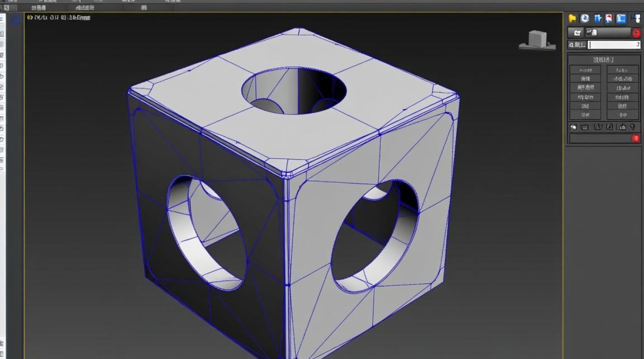
Task: Open the spinner arrow on the name field
Action: click(x=637, y=45)
